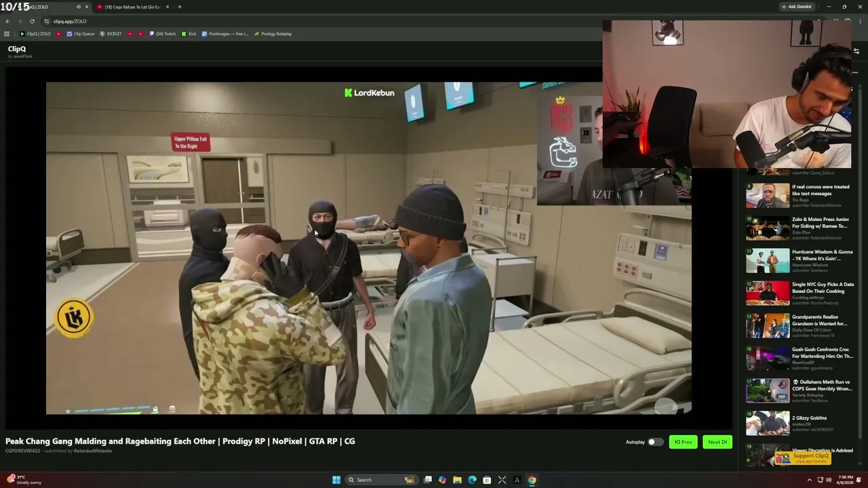This screenshot has width=868, height=488.
Task: Open queue clip 'Gush Gush Confronts Croc'
Action: coord(800,358)
